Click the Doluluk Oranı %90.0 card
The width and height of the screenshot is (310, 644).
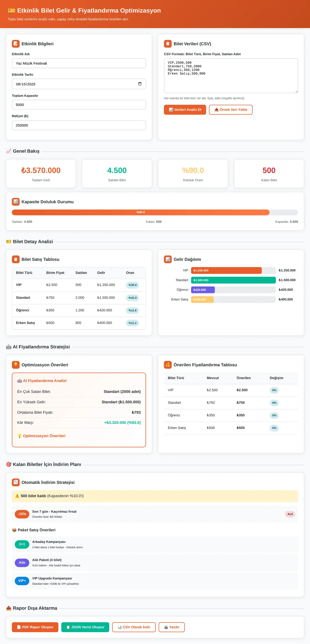pos(193,173)
